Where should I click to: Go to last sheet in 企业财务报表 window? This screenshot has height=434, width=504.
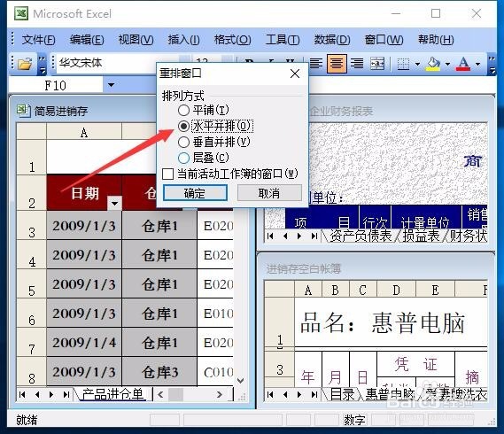pyautogui.click(x=314, y=236)
